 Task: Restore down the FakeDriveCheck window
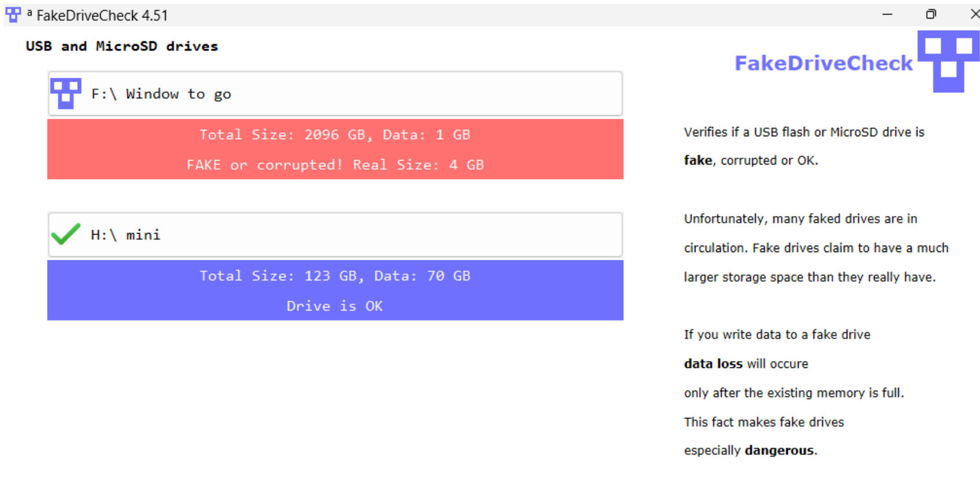coord(931,14)
